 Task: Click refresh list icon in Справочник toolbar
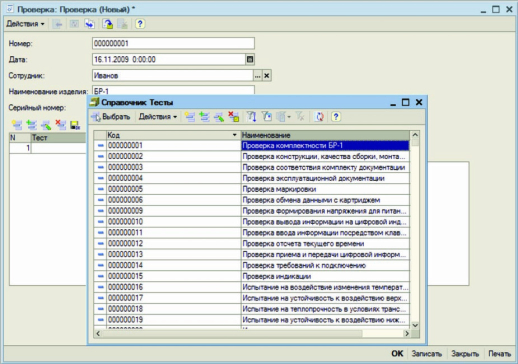(319, 117)
